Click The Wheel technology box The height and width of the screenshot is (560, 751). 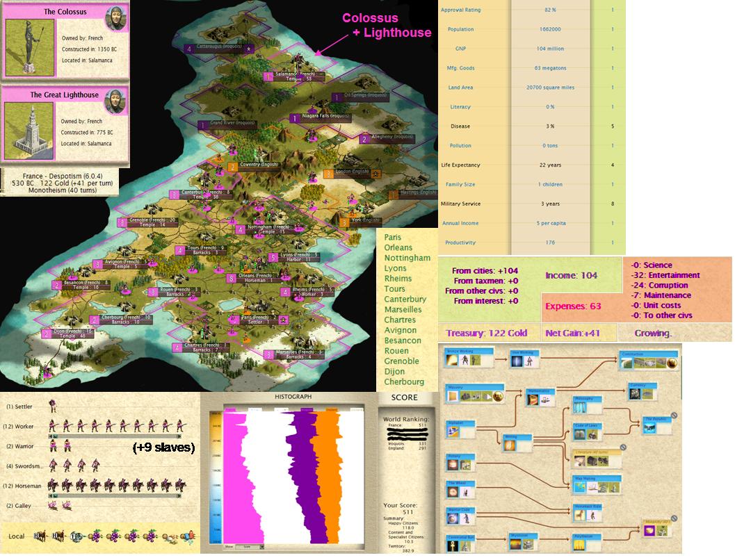pyautogui.click(x=461, y=489)
